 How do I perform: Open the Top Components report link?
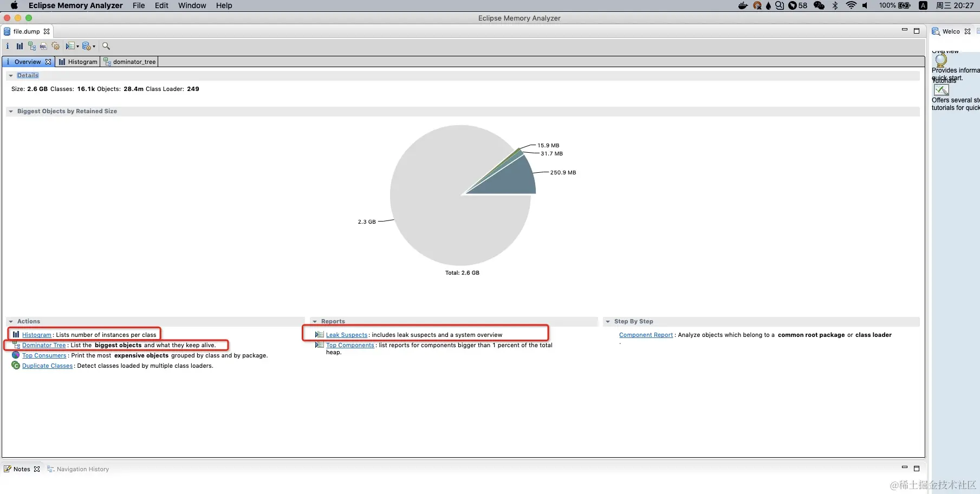point(350,345)
